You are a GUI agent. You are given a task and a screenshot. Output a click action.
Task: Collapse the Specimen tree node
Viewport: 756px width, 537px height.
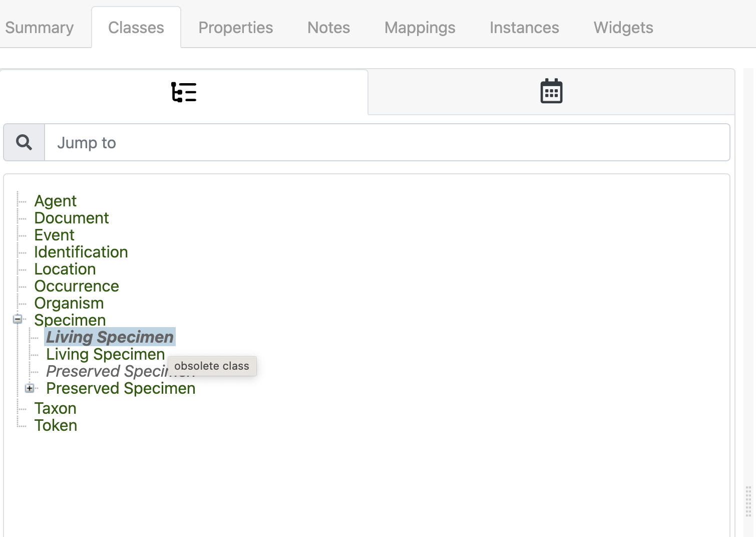pos(18,319)
